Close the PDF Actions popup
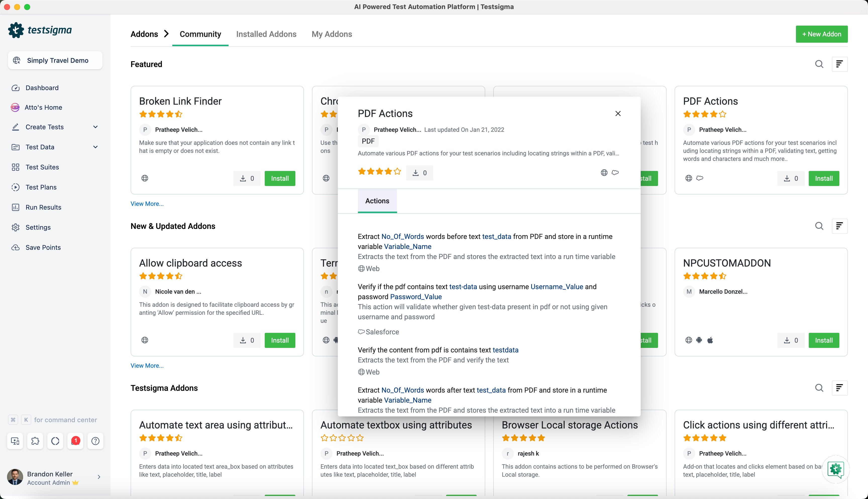The height and width of the screenshot is (499, 868). (x=618, y=113)
